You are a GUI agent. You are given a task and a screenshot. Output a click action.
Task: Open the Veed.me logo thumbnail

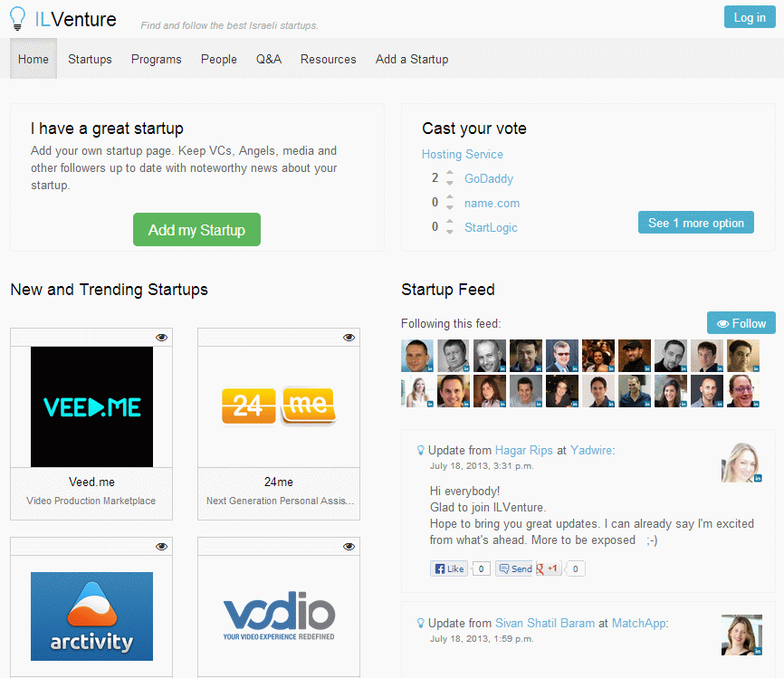point(92,406)
